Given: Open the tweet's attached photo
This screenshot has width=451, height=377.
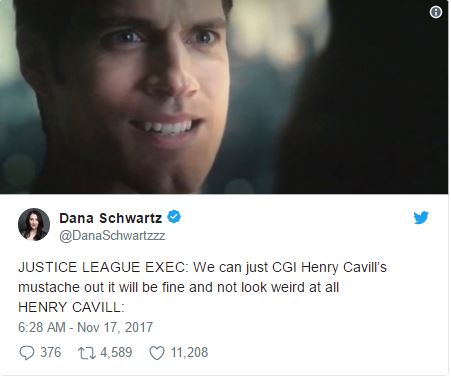Looking at the screenshot, I should pos(224,97).
